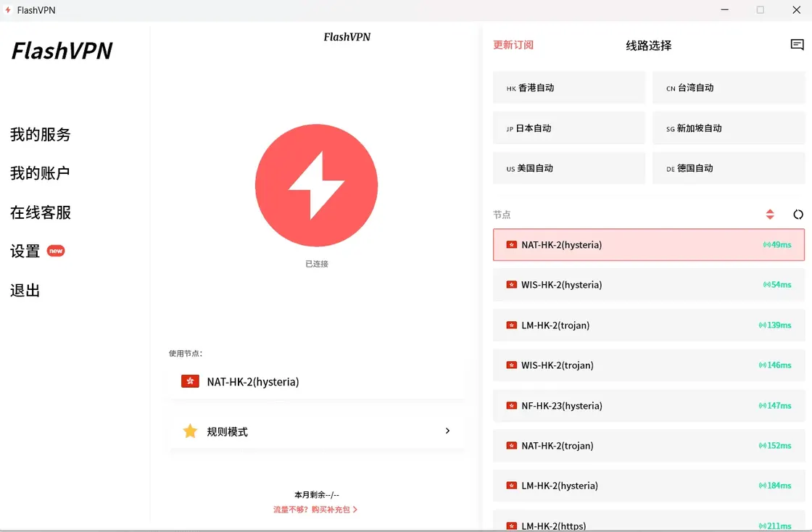Click the flag icon of LM-HK-2(hysteria)
The image size is (812, 532).
pyautogui.click(x=512, y=486)
